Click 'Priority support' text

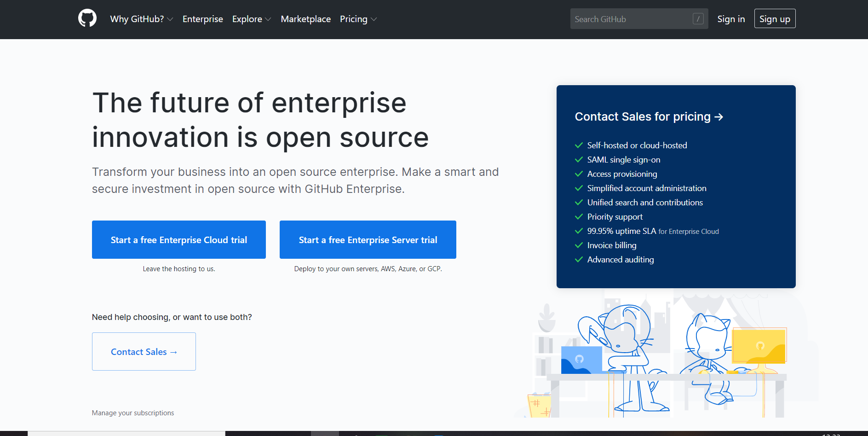pyautogui.click(x=615, y=217)
